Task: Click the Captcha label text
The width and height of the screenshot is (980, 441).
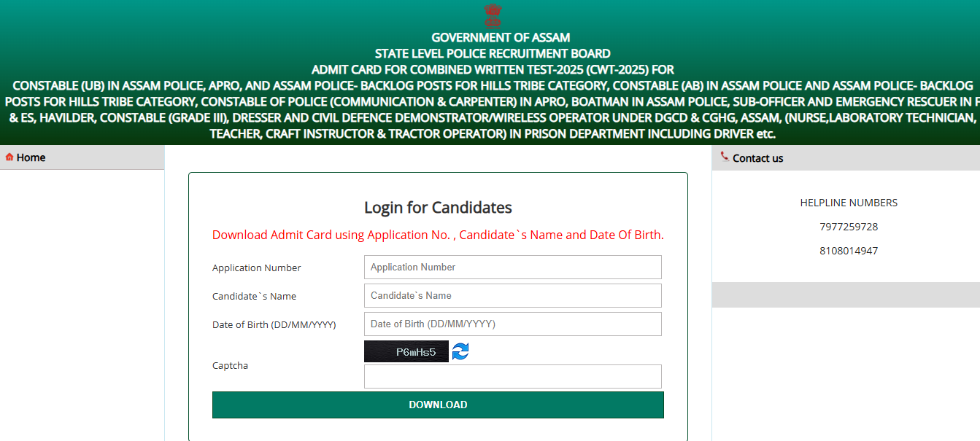Action: tap(230, 366)
